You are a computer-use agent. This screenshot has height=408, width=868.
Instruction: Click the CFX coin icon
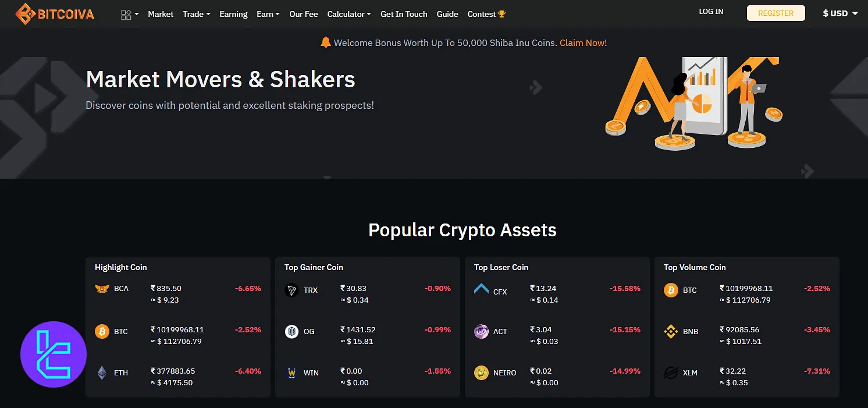(481, 289)
